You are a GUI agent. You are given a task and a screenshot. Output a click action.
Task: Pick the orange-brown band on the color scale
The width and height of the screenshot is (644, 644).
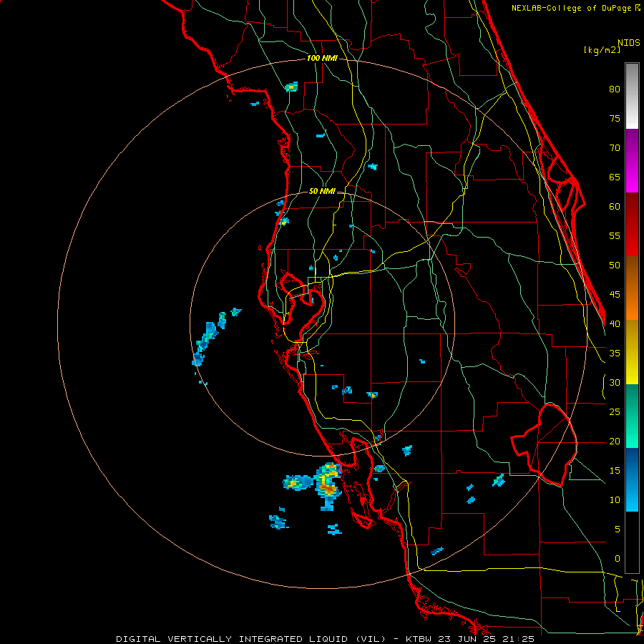(x=632, y=288)
